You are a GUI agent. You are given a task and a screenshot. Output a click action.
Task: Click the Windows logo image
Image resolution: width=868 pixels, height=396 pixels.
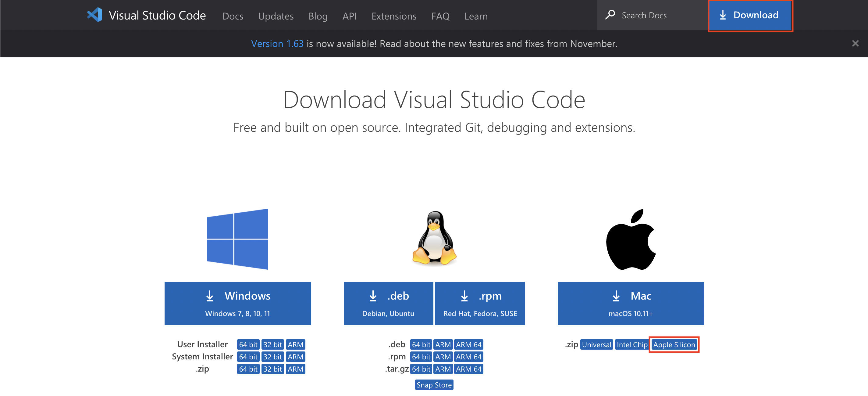click(237, 239)
